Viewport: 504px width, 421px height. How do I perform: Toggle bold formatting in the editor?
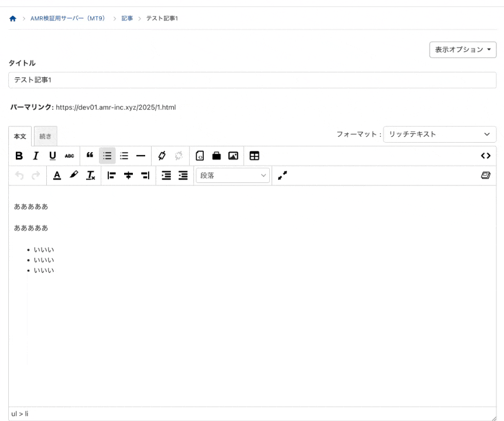19,156
